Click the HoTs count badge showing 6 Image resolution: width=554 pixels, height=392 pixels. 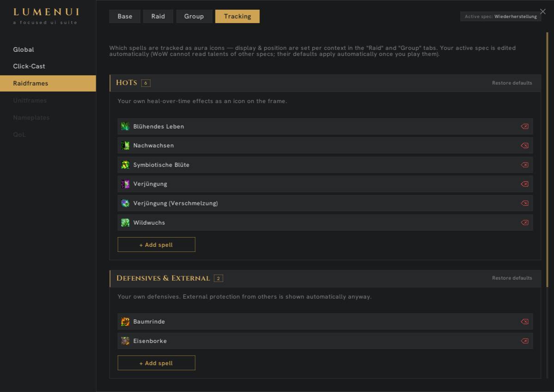click(146, 83)
